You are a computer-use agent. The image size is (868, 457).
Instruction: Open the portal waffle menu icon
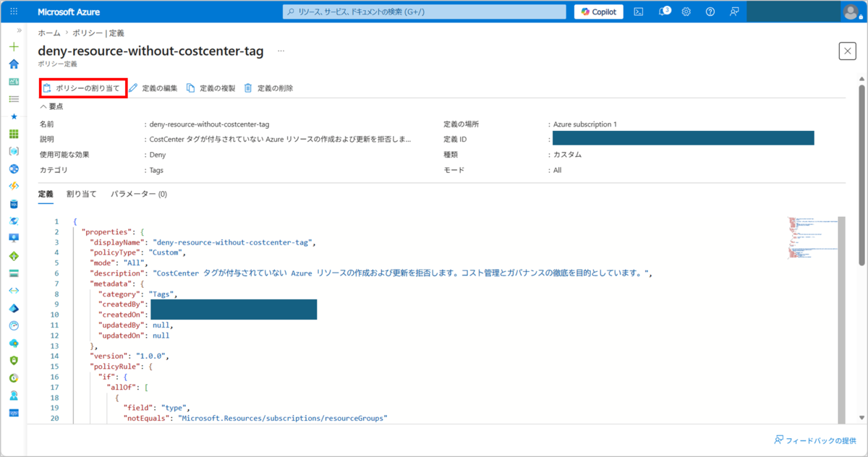click(x=14, y=12)
